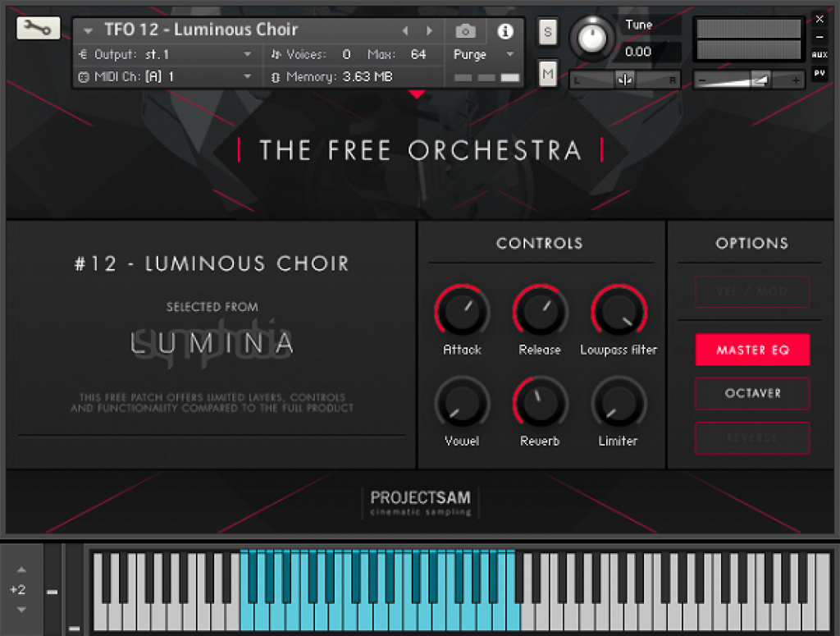Click the snapshot camera icon
Screen dimensions: 840x636
pyautogui.click(x=465, y=30)
